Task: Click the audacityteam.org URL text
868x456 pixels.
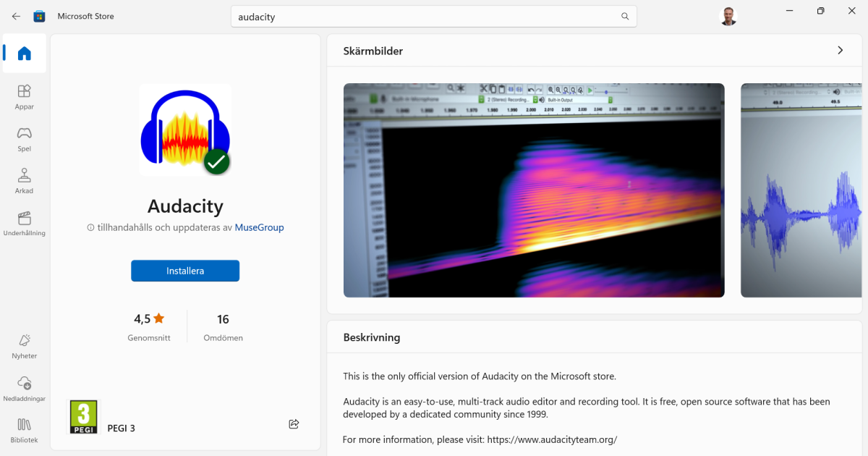Action: tap(552, 439)
